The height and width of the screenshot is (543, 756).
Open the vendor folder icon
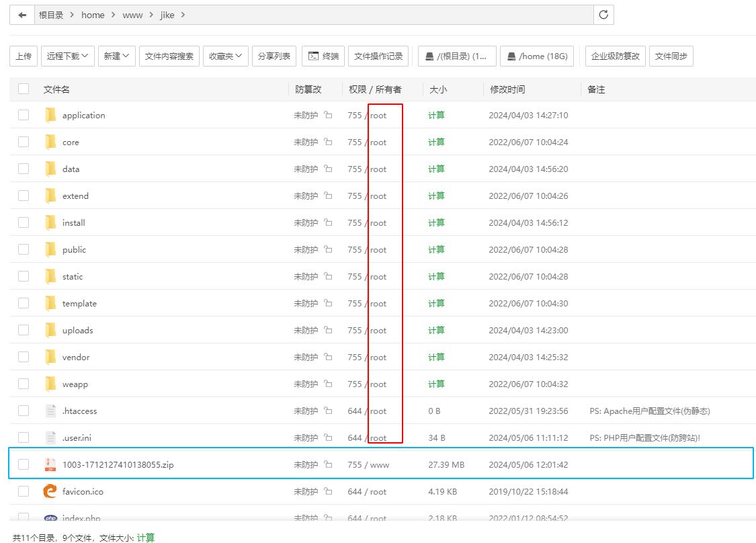(50, 358)
